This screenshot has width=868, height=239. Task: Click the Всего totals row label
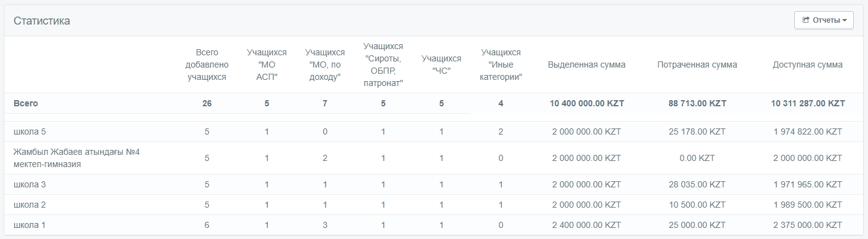point(26,103)
